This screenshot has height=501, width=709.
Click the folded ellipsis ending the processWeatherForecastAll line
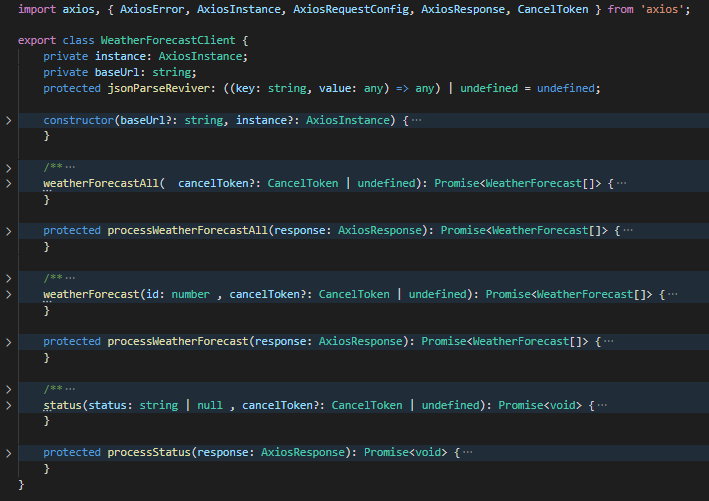(x=628, y=230)
